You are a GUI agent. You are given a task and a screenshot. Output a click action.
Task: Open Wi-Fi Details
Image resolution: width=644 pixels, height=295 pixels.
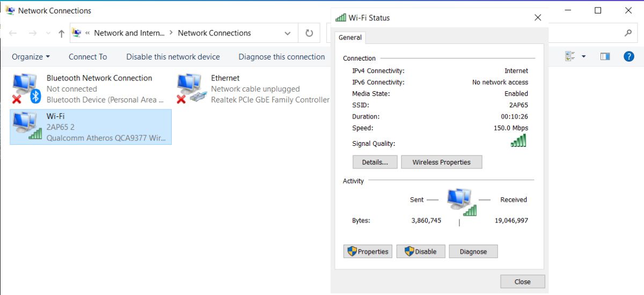375,162
